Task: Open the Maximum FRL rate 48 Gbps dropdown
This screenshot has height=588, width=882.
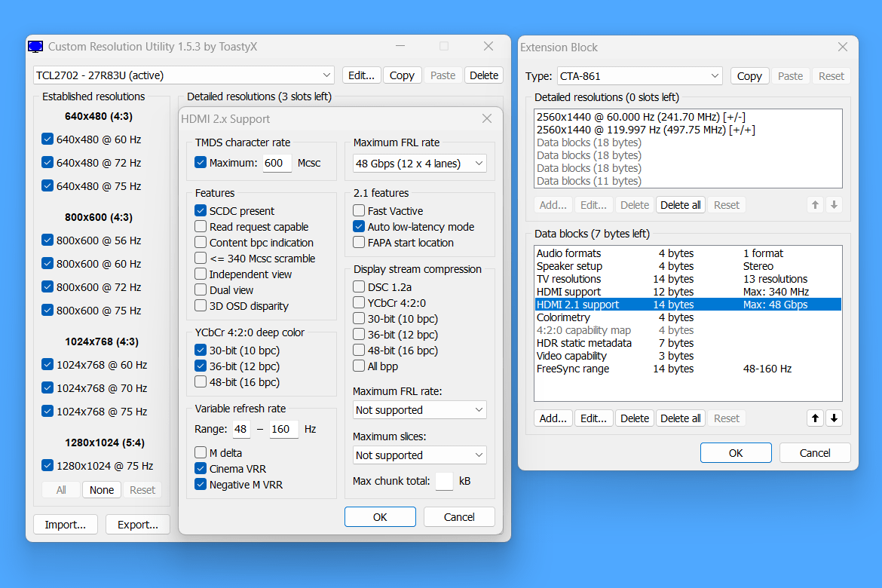Action: click(420, 164)
